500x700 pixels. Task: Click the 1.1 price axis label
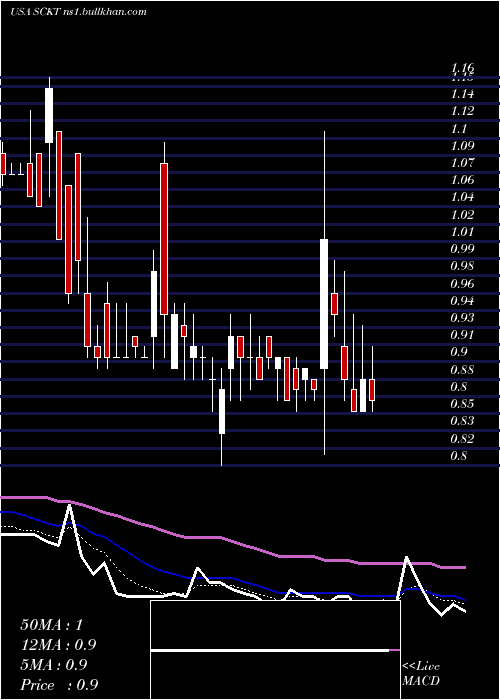[458, 129]
